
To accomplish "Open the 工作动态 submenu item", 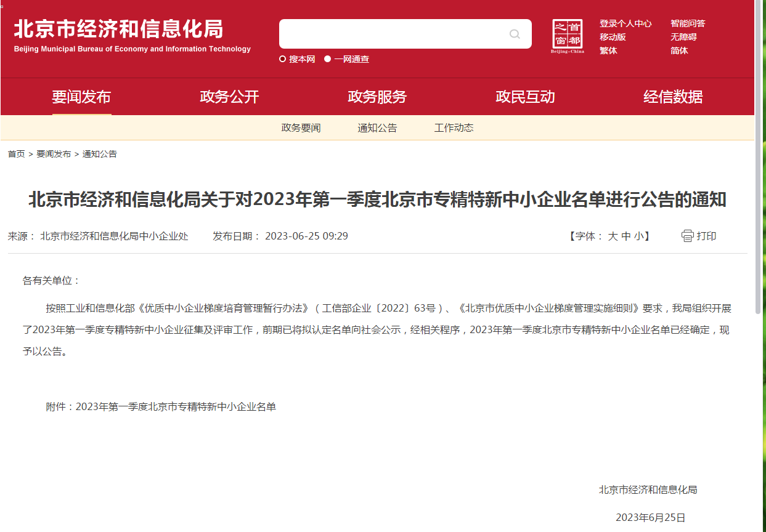I will click(x=454, y=128).
